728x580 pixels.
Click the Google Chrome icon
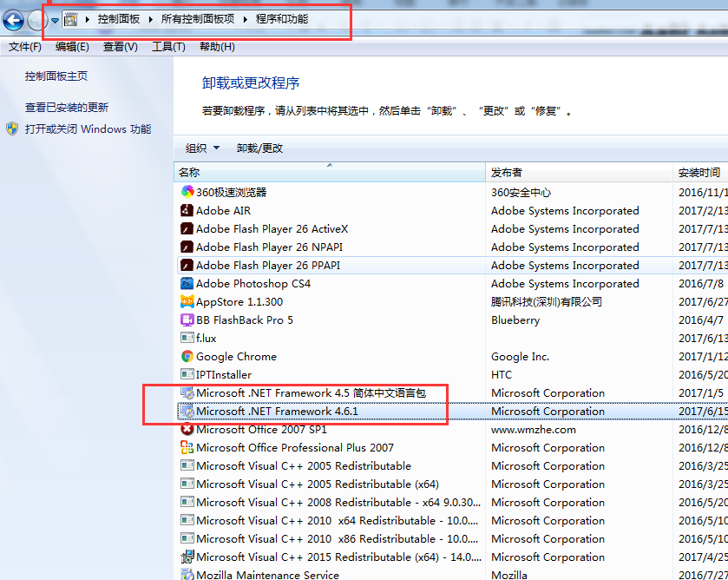(x=187, y=357)
